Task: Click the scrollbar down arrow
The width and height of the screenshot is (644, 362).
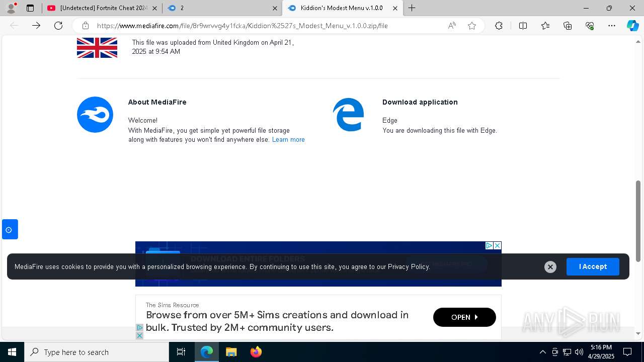Action: point(638,333)
